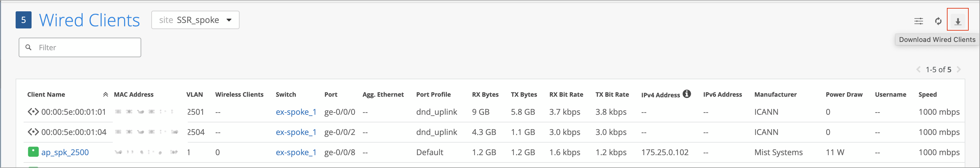
Task: Click the switch icon next to 00:00:5e:00:01:01
Action: coord(33,112)
